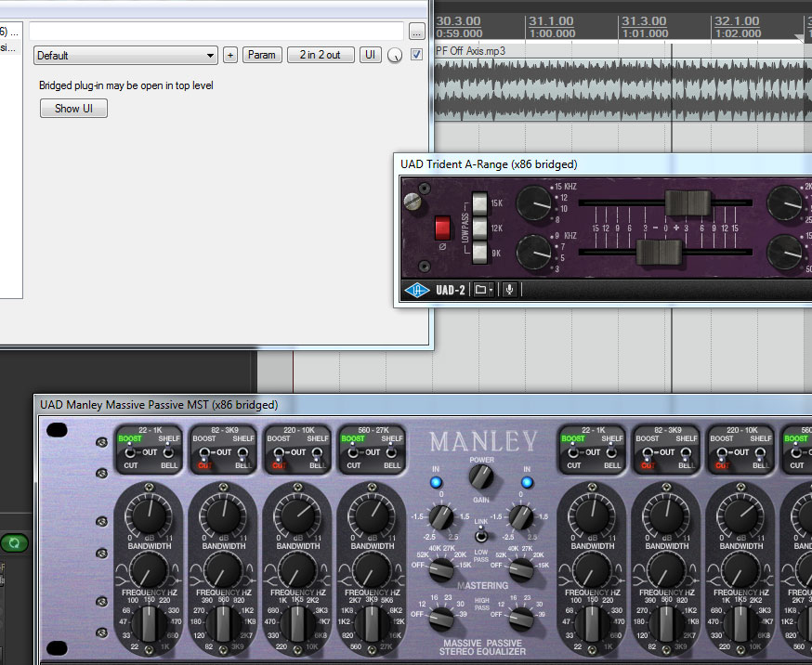This screenshot has width=812, height=665.
Task: Click the right-channel Manley Gain trim knob
Action: click(521, 517)
